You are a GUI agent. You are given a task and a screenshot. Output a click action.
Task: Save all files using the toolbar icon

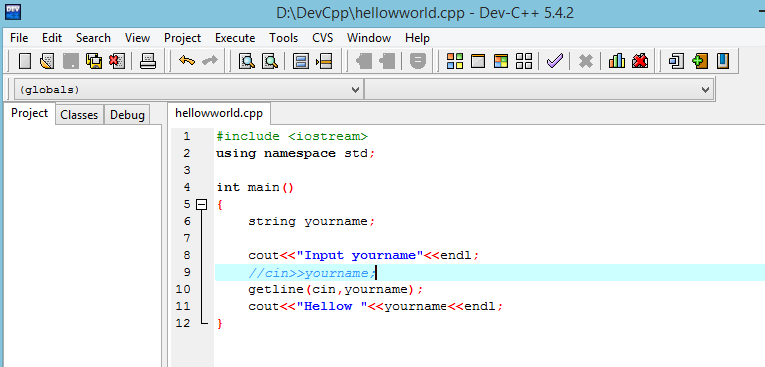94,61
